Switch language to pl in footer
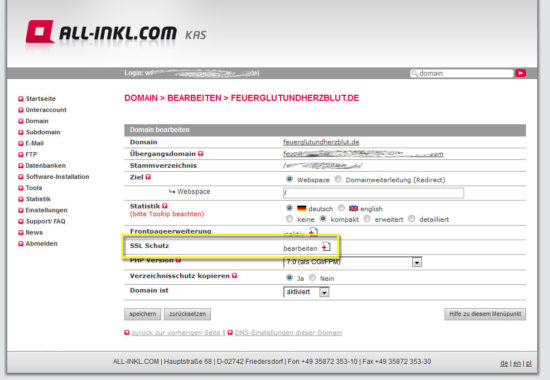 click(x=529, y=364)
